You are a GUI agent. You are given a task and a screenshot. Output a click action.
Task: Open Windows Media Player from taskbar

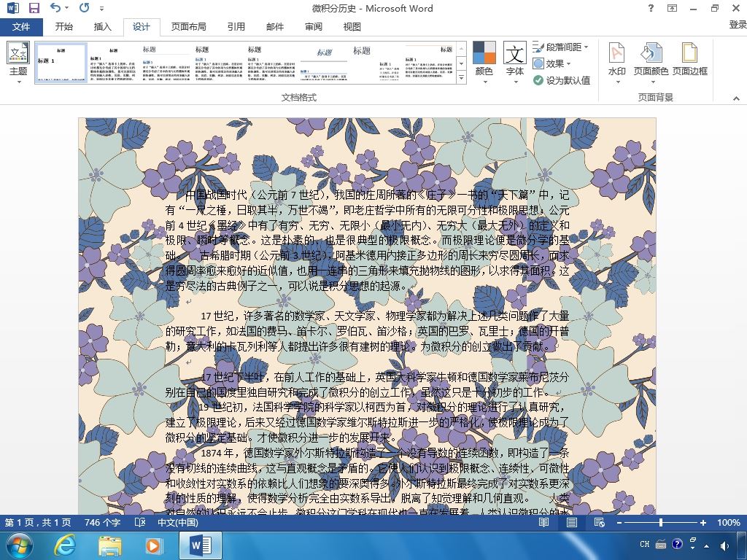[153, 546]
